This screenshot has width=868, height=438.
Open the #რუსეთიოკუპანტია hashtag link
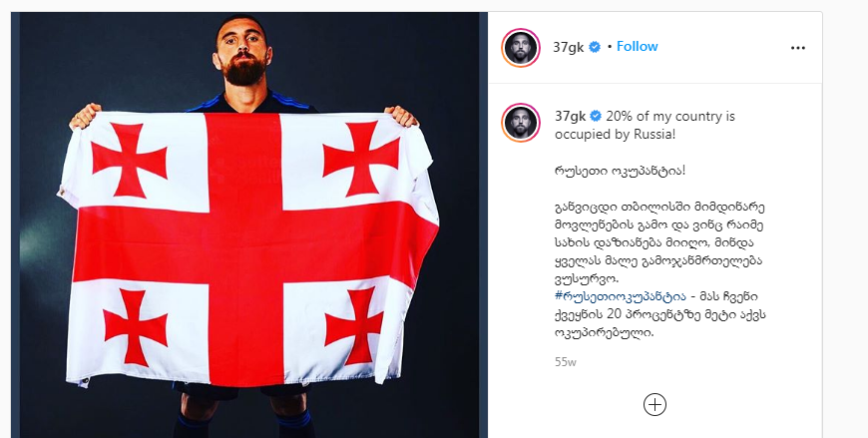[x=620, y=296]
